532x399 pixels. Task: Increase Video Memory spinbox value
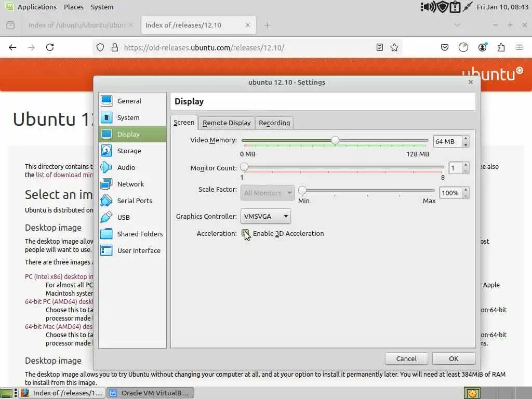pos(466,138)
